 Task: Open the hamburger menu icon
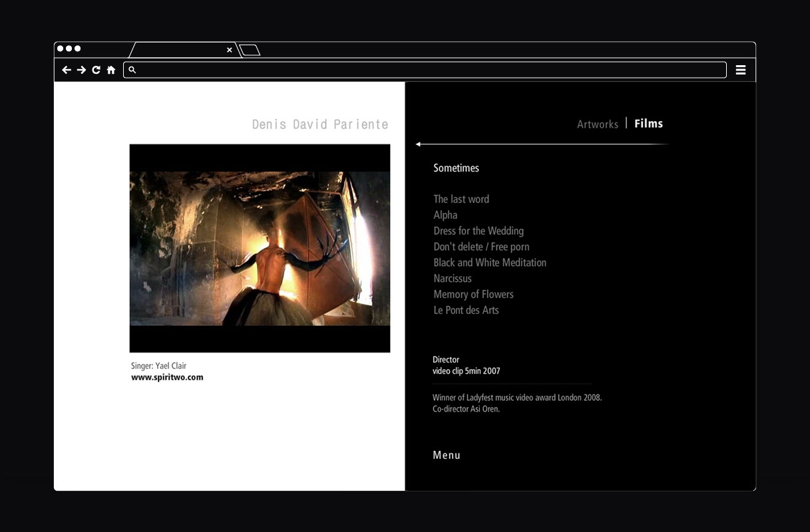point(740,70)
